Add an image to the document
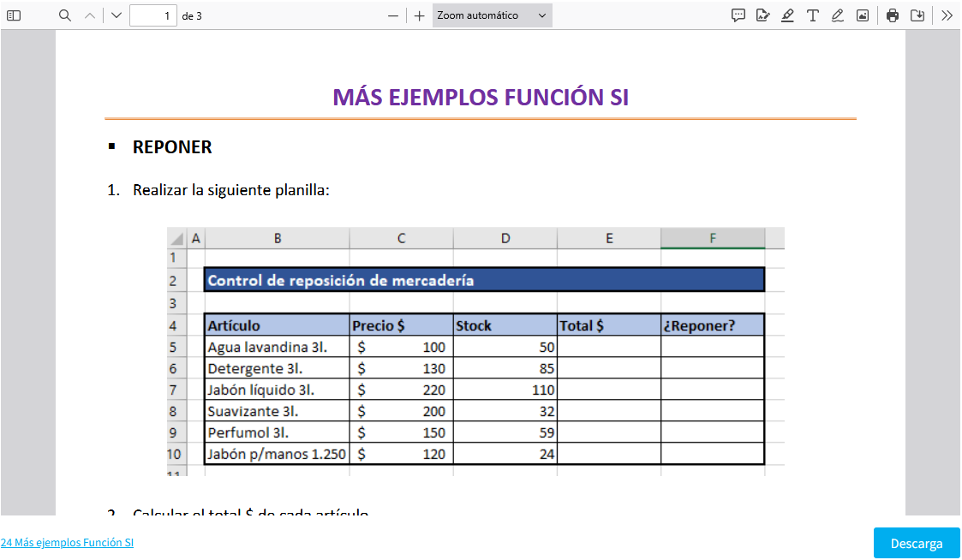Screen dimensions: 962x560 [863, 15]
